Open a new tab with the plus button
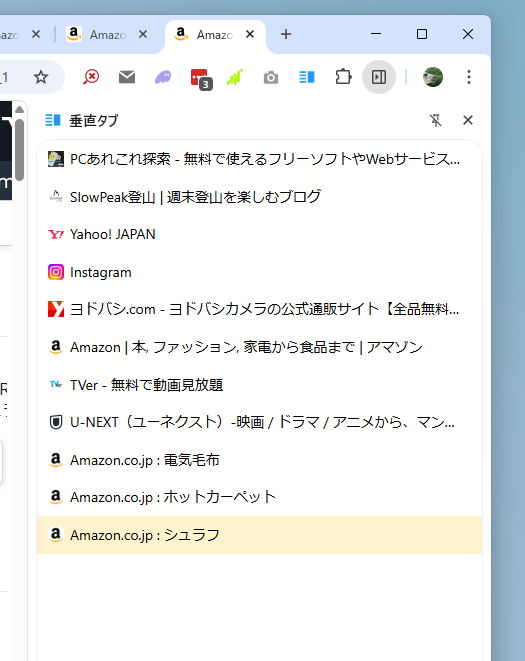The height and width of the screenshot is (661, 525). [x=286, y=34]
